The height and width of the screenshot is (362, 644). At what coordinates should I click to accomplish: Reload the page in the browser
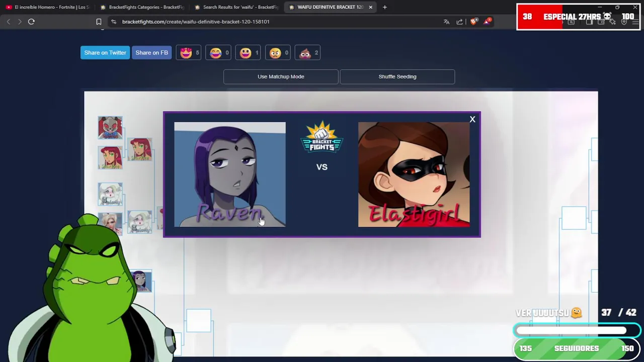[x=31, y=22]
